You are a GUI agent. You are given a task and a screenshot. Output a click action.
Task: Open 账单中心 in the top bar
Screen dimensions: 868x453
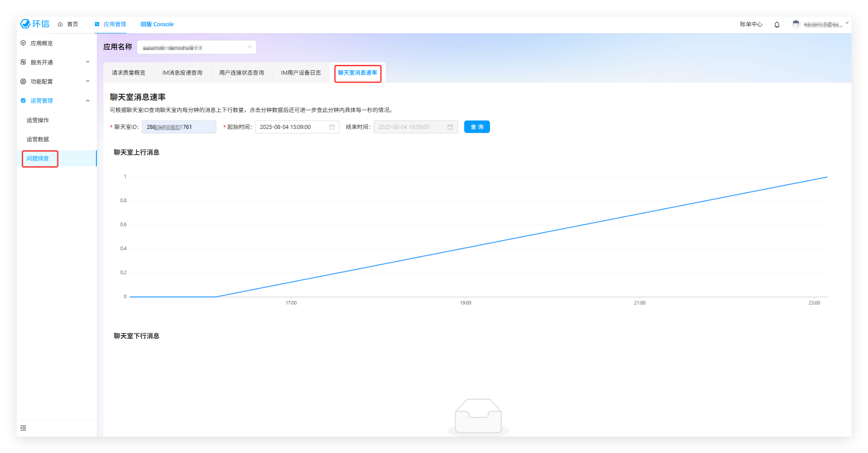tap(751, 24)
